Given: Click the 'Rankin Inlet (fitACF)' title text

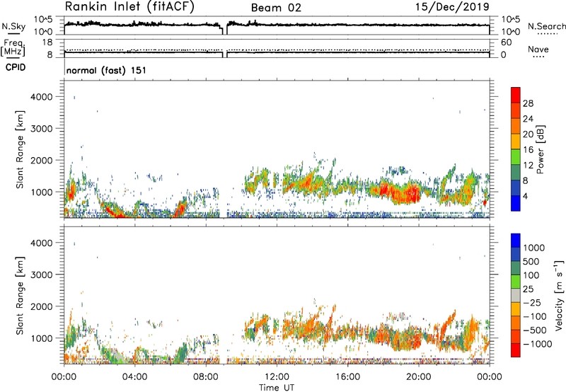Looking at the screenshot, I should tap(129, 7).
